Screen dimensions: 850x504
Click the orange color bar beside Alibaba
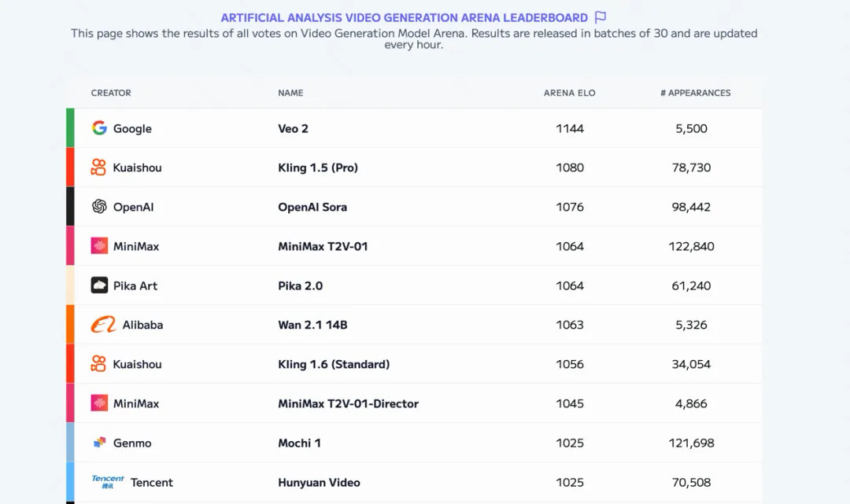[70, 325]
